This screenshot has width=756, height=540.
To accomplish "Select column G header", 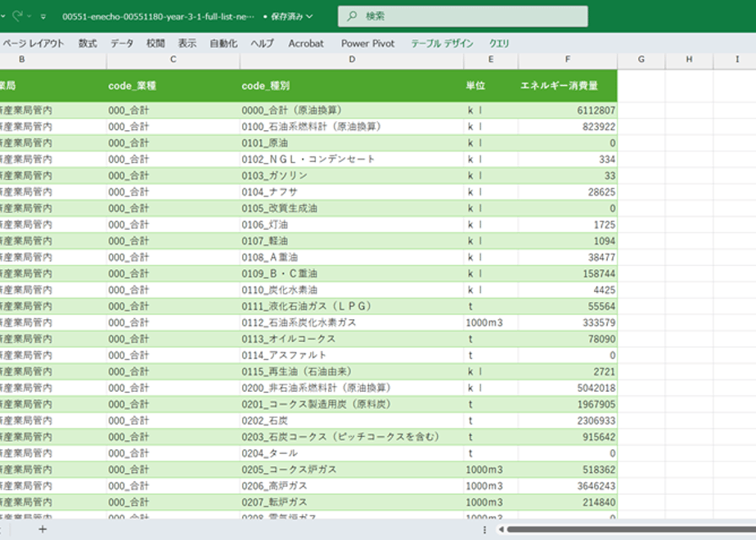I will point(641,59).
